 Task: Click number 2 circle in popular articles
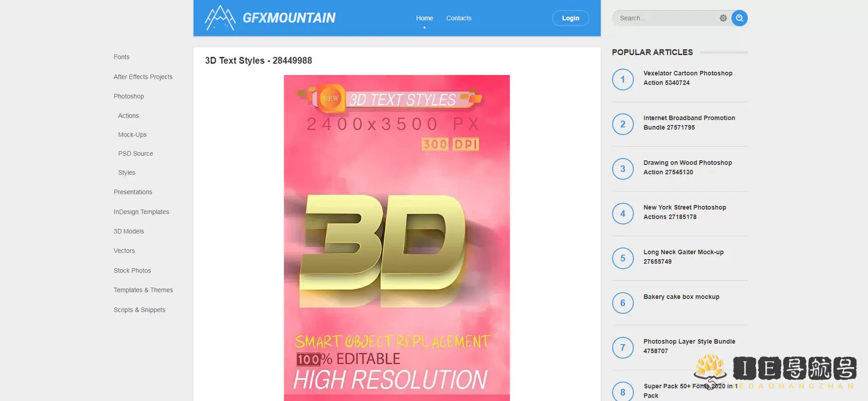click(x=623, y=124)
